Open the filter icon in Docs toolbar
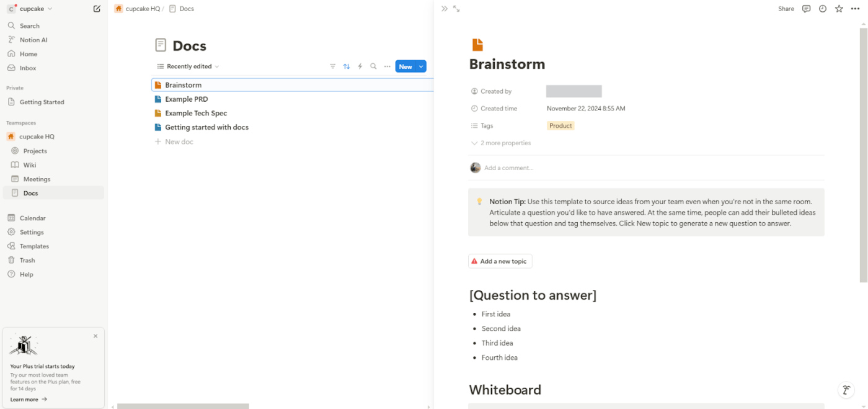Viewport: 868px width, 409px height. [x=332, y=66]
